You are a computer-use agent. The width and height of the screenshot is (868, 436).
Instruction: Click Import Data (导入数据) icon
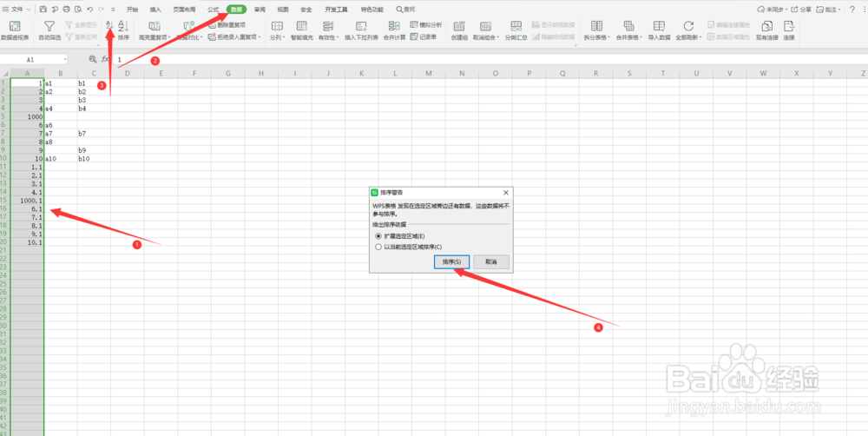click(x=659, y=26)
